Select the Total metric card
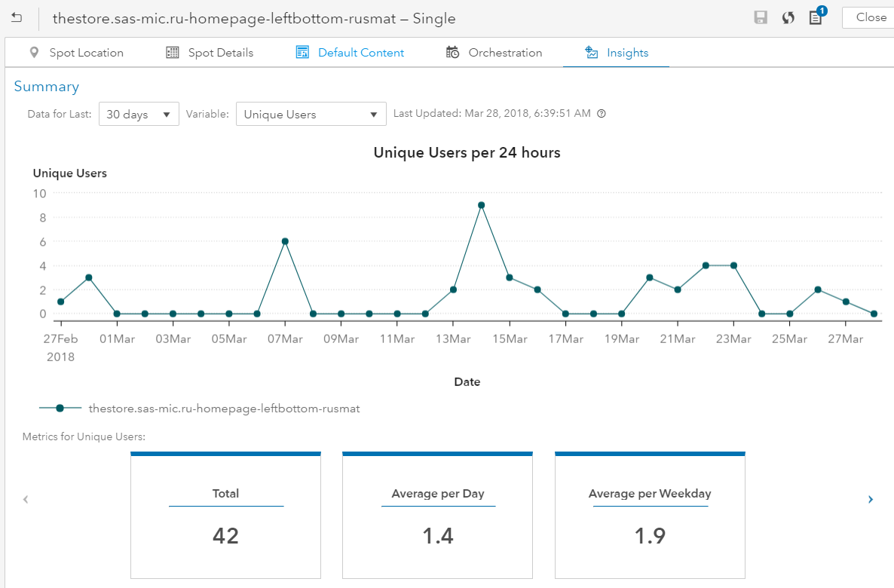 point(225,514)
